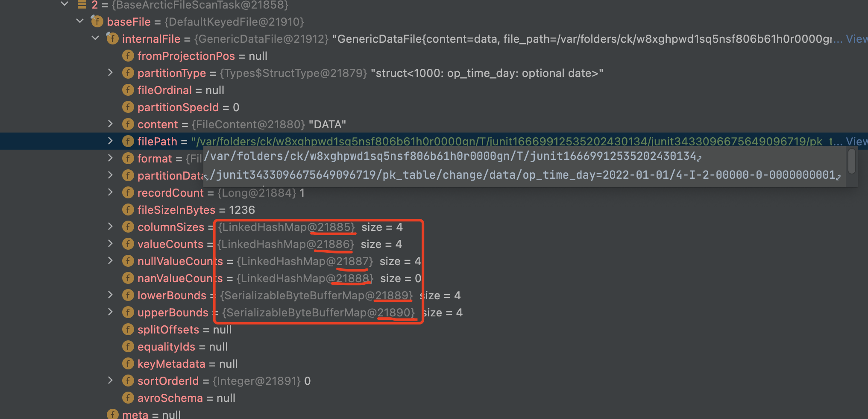
Task: Expand the content field node
Action: (x=111, y=124)
